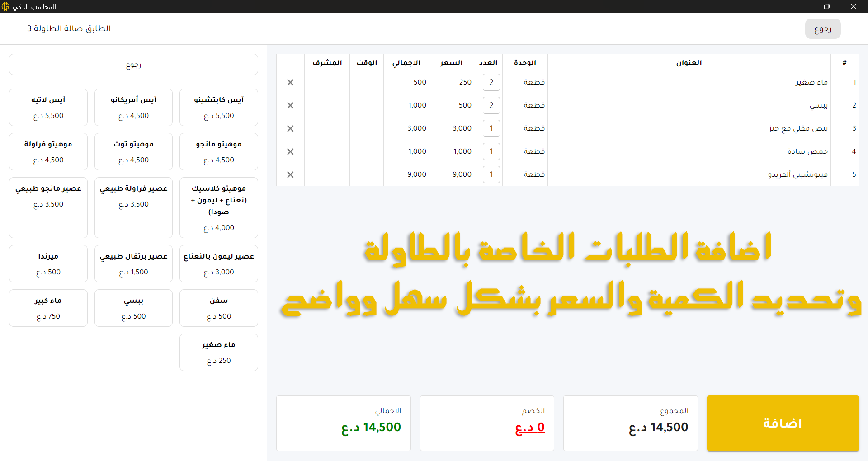Image resolution: width=868 pixels, height=461 pixels.
Task: Click the العنوان column header
Action: click(x=689, y=63)
